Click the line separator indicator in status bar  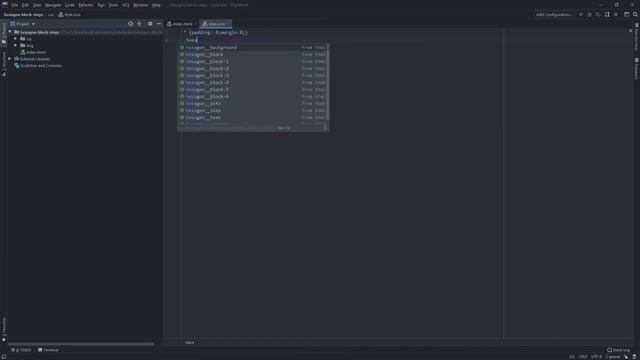(x=582, y=356)
